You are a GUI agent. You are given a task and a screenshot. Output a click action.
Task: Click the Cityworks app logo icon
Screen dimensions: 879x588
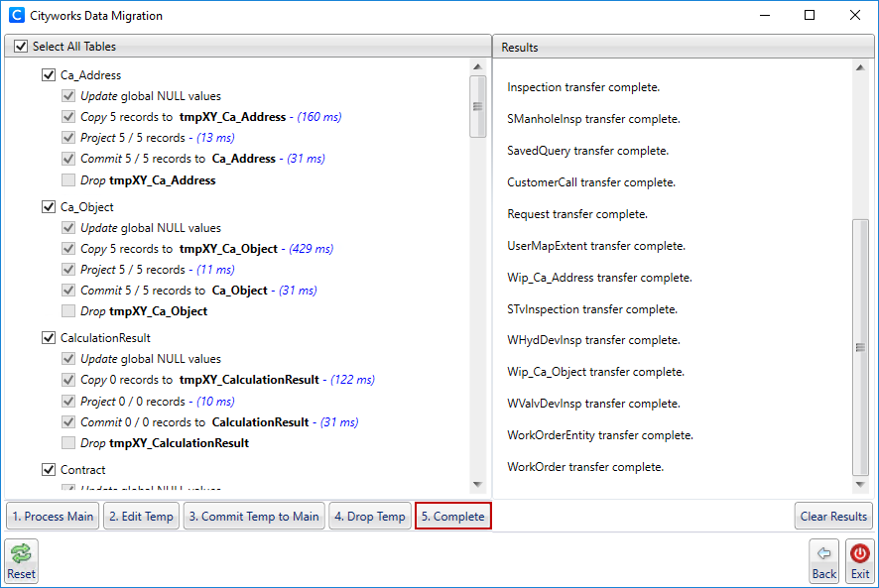(17, 15)
